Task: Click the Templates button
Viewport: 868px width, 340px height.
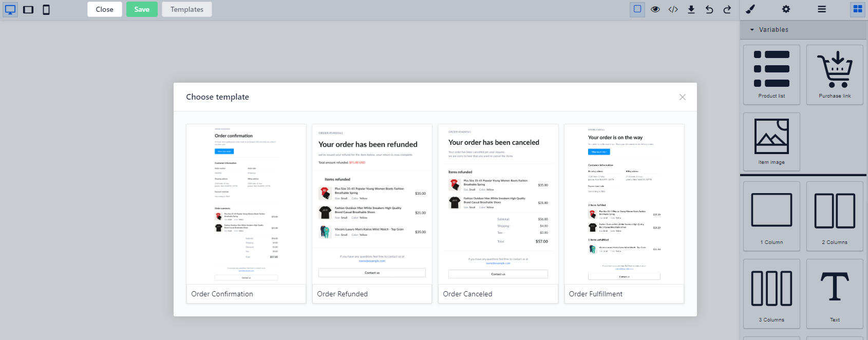Action: [187, 9]
